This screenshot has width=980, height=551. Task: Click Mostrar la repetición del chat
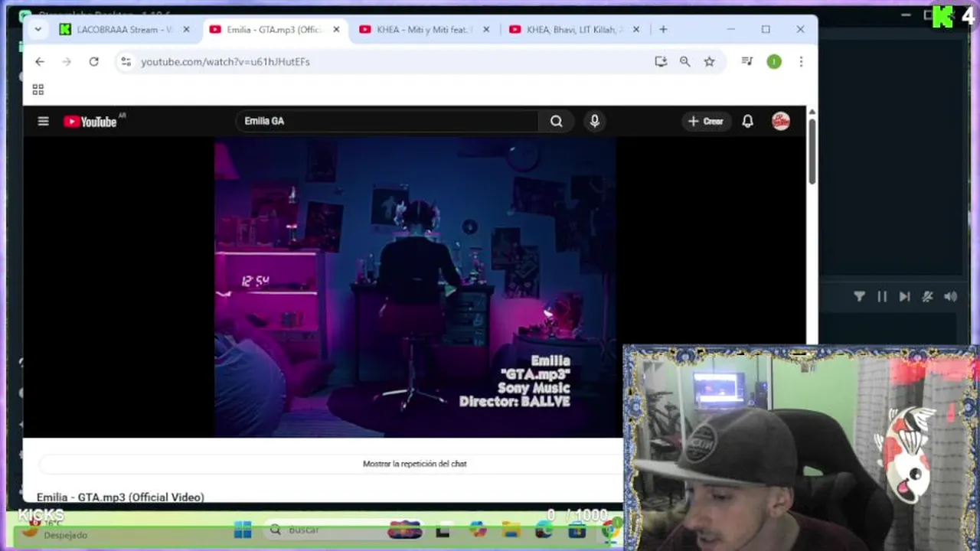coord(414,464)
